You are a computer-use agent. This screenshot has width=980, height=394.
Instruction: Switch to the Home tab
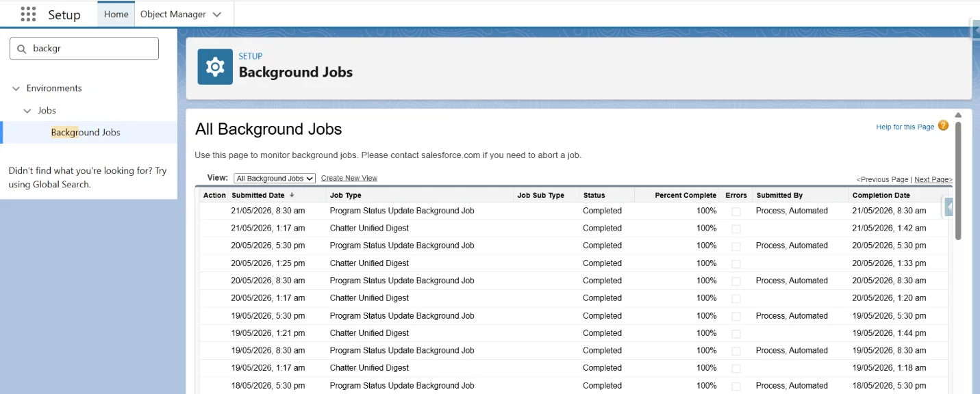pos(116,14)
